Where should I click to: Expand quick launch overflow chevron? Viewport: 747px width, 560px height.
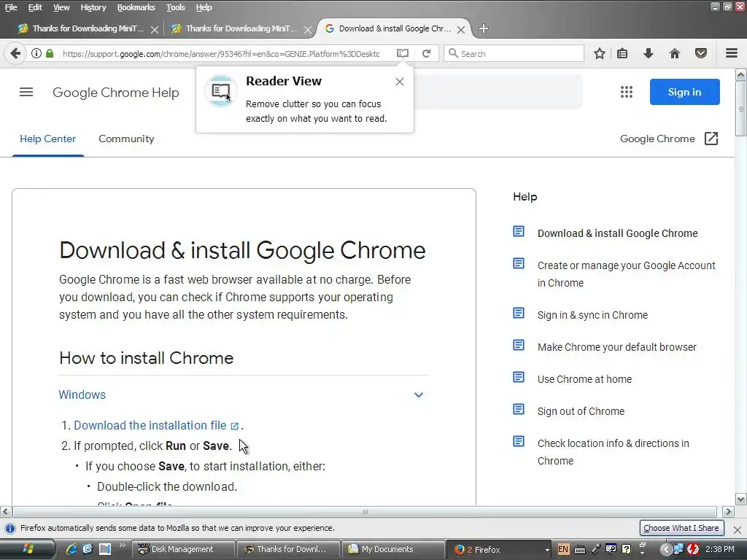tap(122, 545)
